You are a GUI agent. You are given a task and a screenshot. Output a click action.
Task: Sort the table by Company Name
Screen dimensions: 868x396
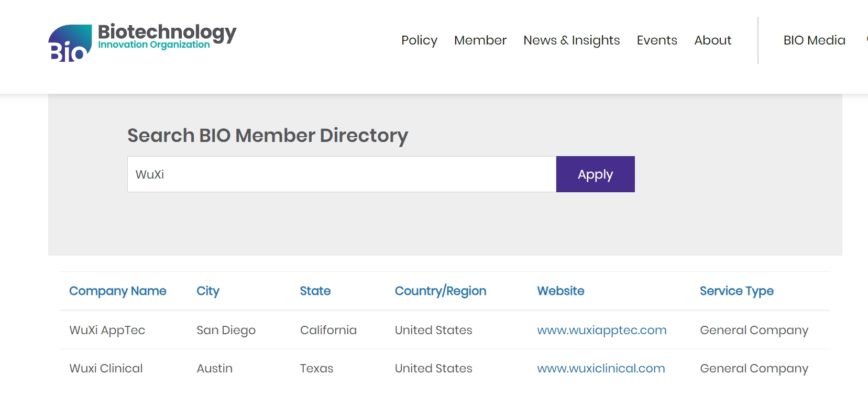118,291
